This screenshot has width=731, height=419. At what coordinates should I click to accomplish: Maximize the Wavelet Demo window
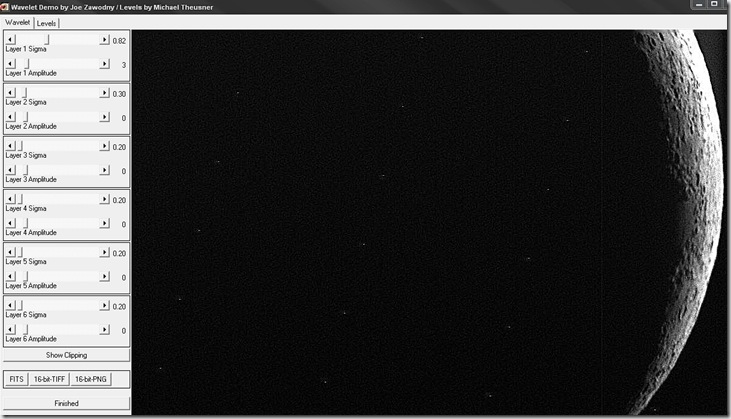[x=714, y=4]
